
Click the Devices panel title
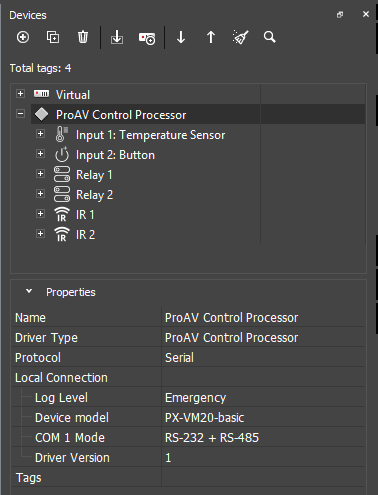[28, 15]
